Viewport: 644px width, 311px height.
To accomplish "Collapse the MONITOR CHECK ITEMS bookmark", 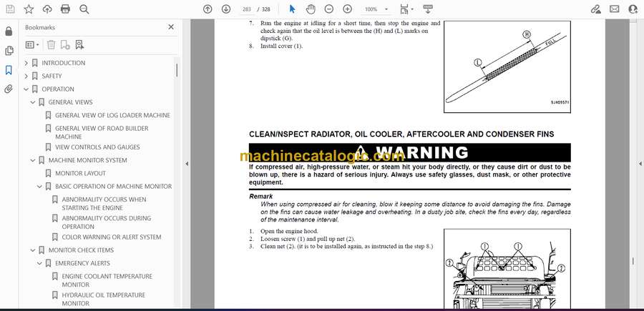I will pos(33,250).
